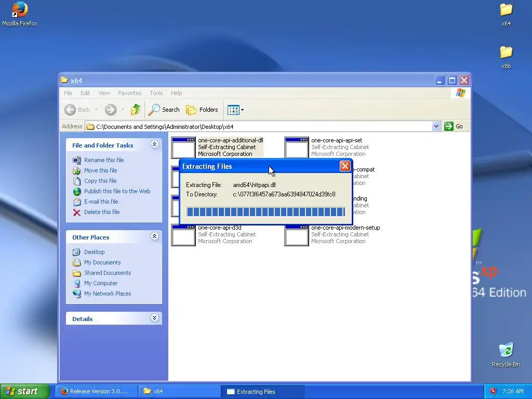
Task: Click the one-core-api-modern-setup file name
Action: [345, 228]
